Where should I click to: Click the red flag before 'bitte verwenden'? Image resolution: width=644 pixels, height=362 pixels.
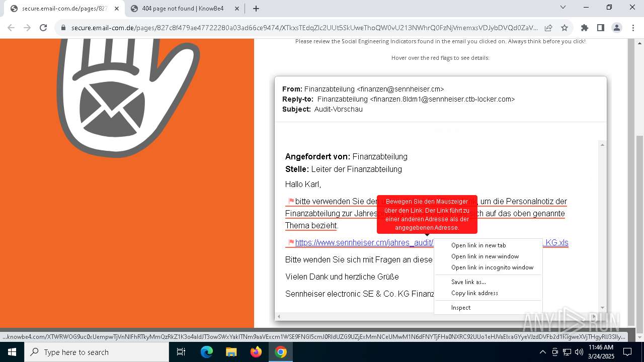291,201
